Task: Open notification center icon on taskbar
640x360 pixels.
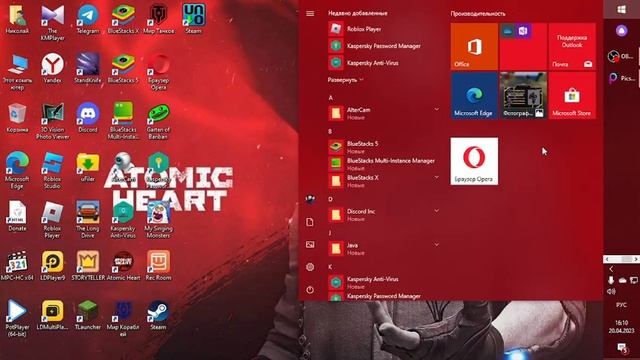Action: (x=622, y=348)
